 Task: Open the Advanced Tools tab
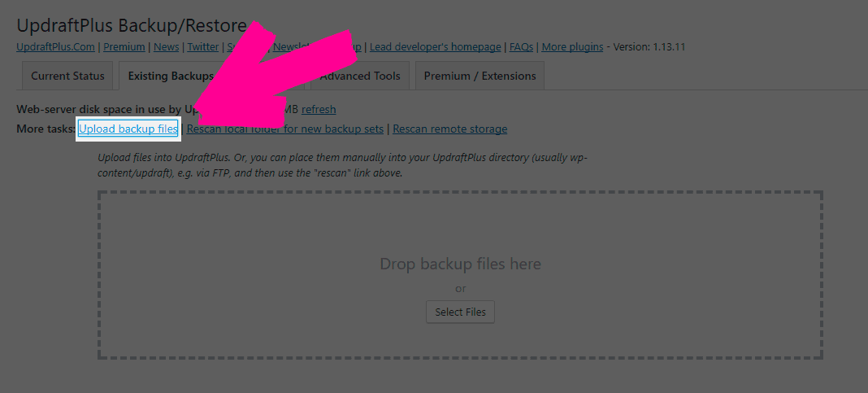pos(360,76)
